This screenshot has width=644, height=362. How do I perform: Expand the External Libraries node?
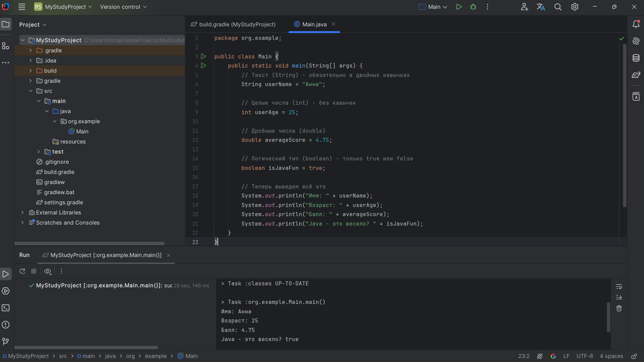click(23, 213)
